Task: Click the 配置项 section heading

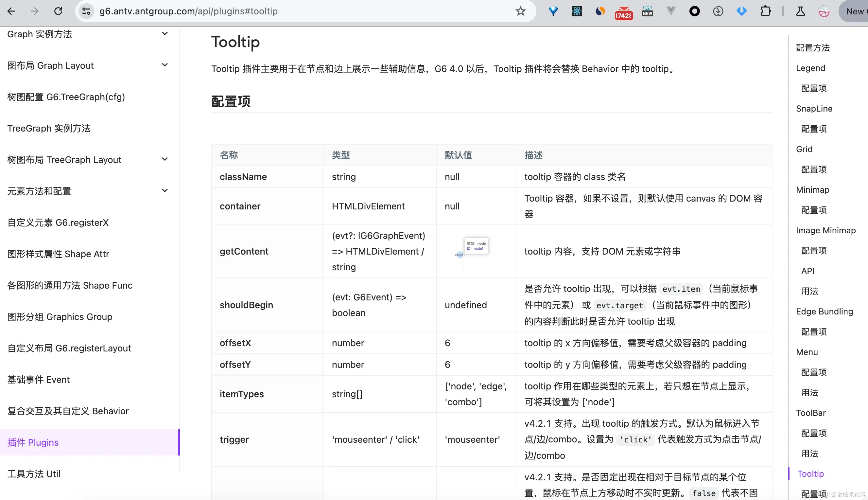Action: point(231,102)
